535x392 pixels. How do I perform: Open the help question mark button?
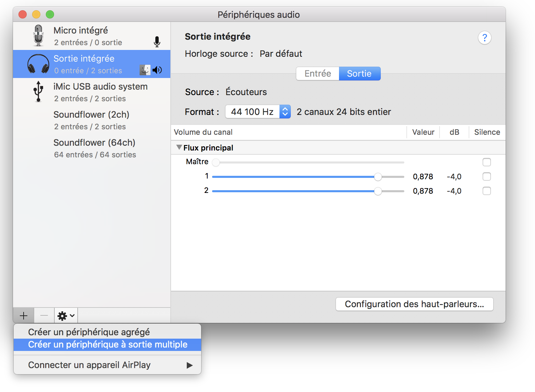click(x=484, y=38)
